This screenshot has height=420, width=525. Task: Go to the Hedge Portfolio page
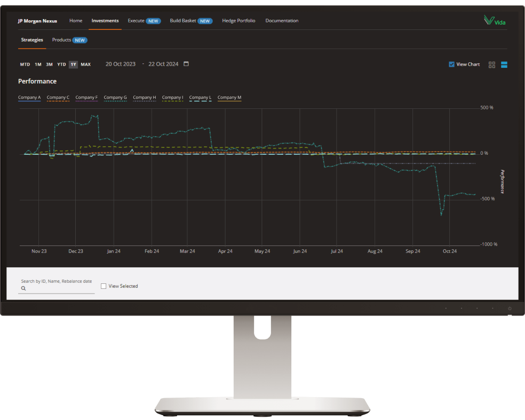(x=238, y=21)
